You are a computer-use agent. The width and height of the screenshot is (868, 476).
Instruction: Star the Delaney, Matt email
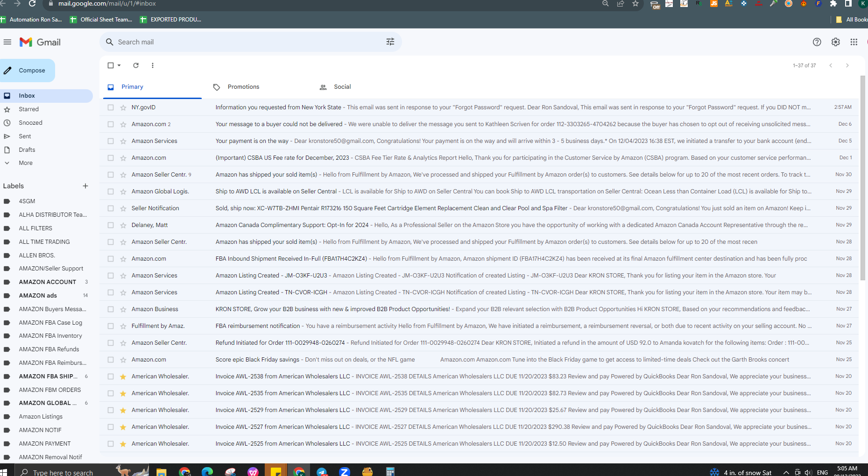123,225
